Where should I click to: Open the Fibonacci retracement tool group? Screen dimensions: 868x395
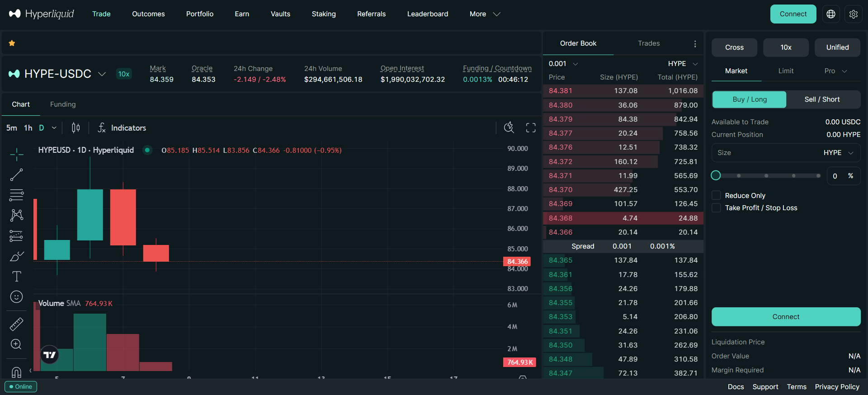tap(17, 195)
